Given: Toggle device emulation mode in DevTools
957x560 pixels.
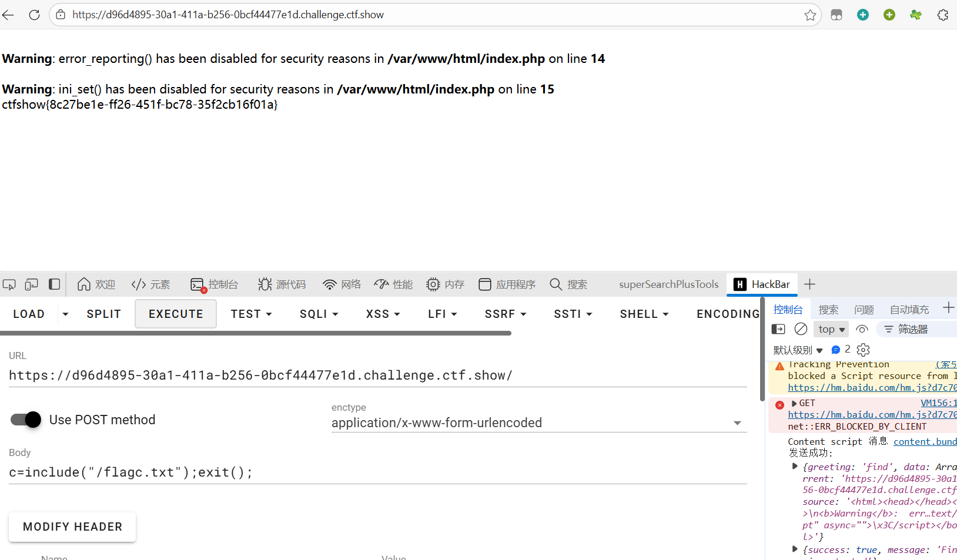Looking at the screenshot, I should tap(31, 284).
